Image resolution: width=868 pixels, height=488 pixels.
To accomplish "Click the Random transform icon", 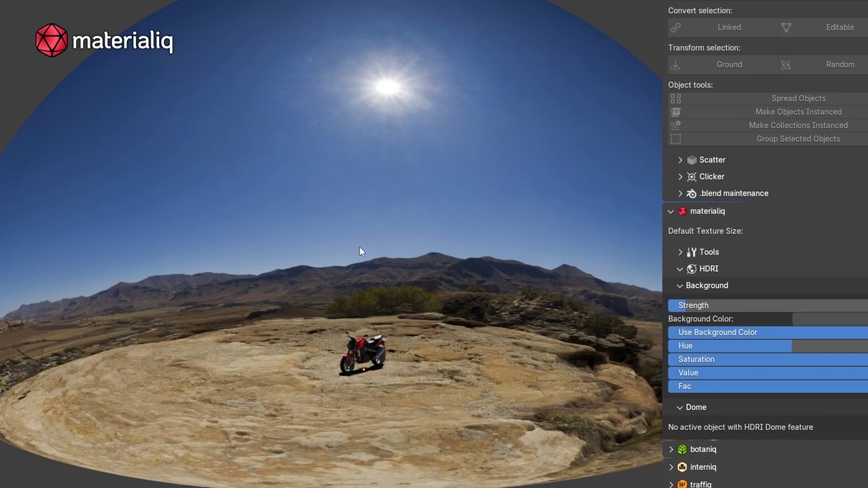I will coord(786,64).
